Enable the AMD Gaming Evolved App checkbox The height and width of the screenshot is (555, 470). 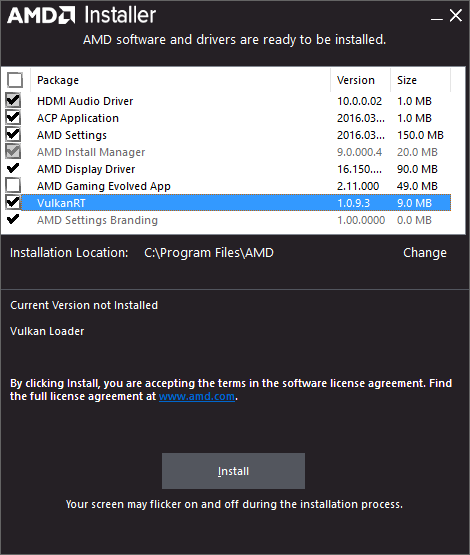13,185
